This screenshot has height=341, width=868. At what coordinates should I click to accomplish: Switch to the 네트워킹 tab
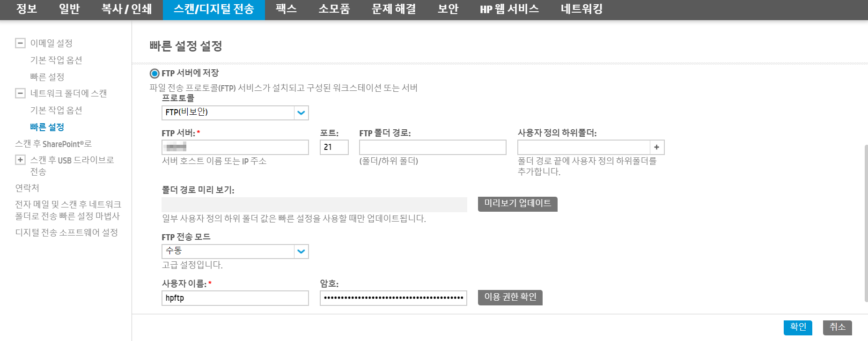pyautogui.click(x=581, y=9)
